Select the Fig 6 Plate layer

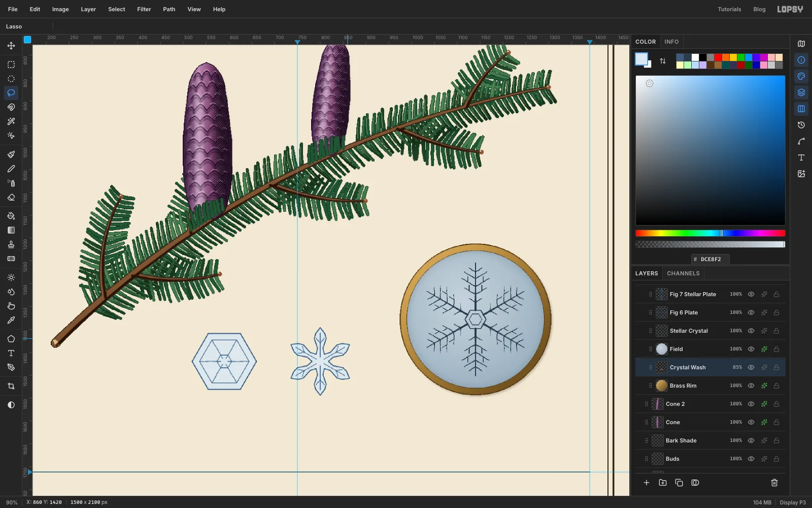(x=710, y=312)
